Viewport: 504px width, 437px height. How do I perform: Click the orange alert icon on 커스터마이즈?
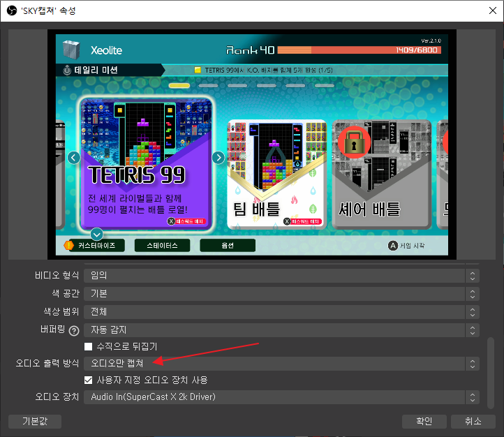pos(69,246)
